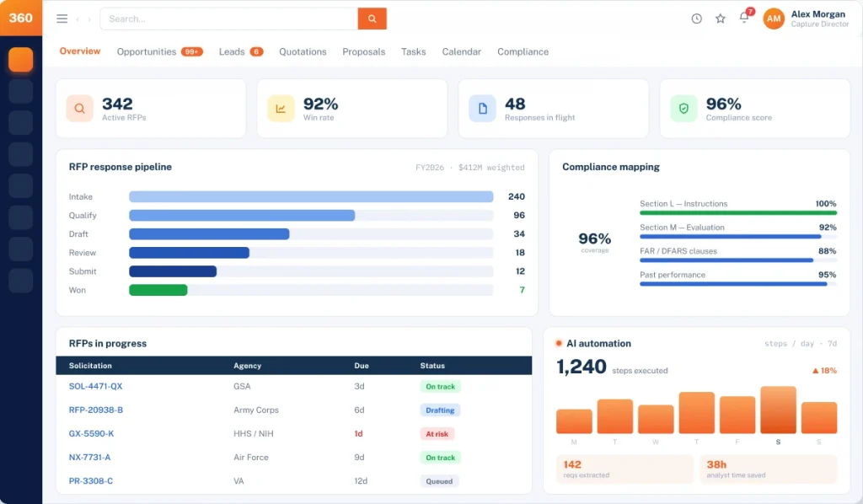This screenshot has width=863, height=504.
Task: Click the 96% coverage value
Action: (x=594, y=239)
